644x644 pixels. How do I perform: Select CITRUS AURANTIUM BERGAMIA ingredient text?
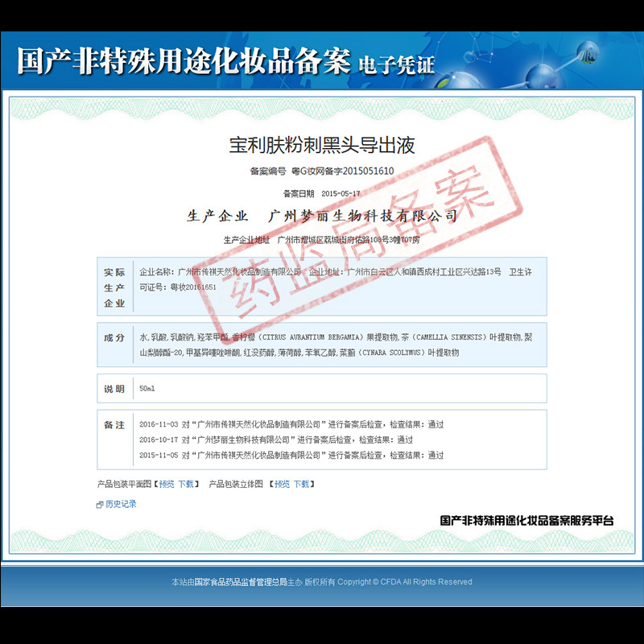[312, 337]
